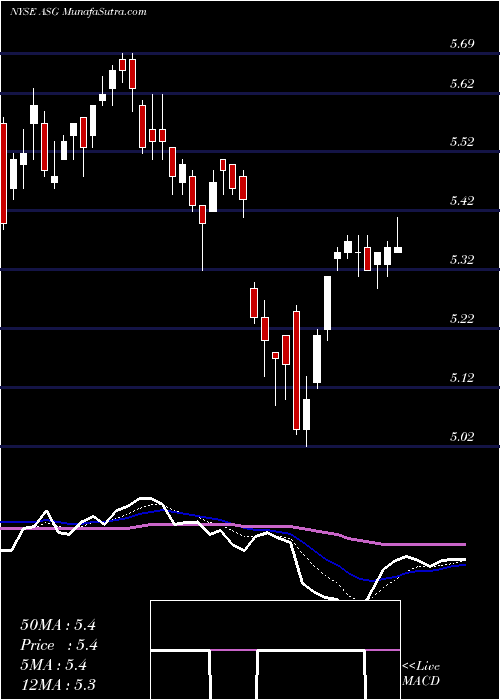Click the Price : 5.4 readout
Image resolution: width=500 pixels, height=700 pixels.
(x=59, y=645)
